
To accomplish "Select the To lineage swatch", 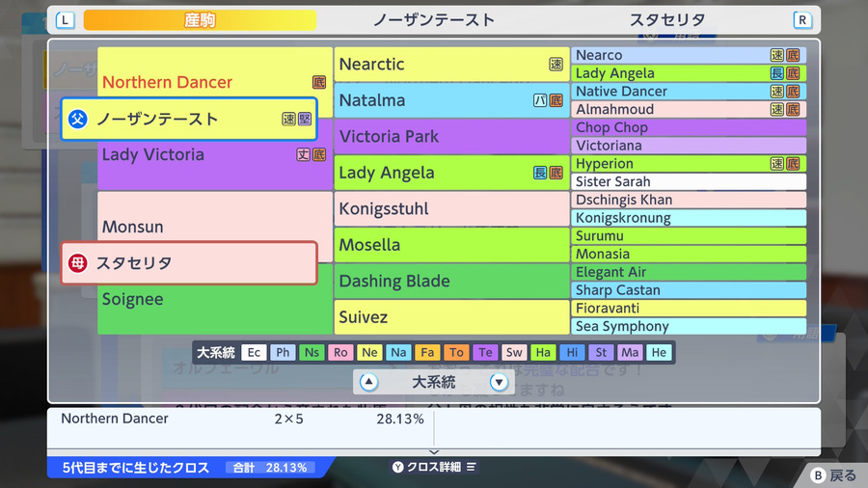I will 456,352.
